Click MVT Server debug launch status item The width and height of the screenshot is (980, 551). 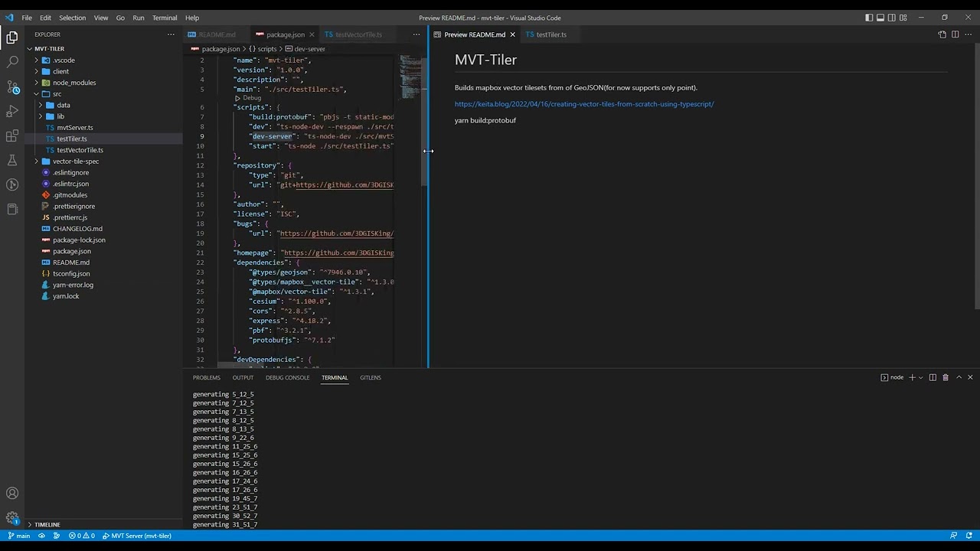137,536
